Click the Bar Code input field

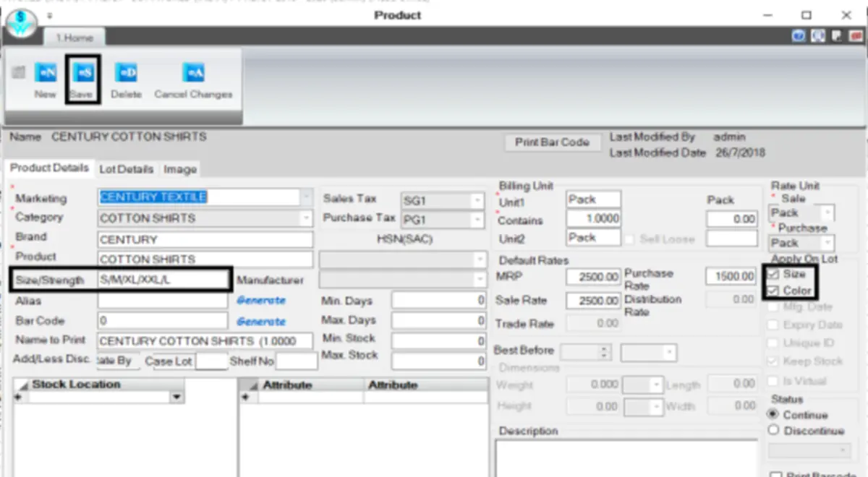163,321
